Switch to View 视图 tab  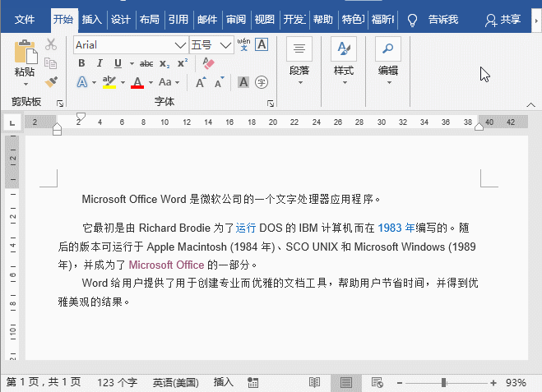(265, 20)
